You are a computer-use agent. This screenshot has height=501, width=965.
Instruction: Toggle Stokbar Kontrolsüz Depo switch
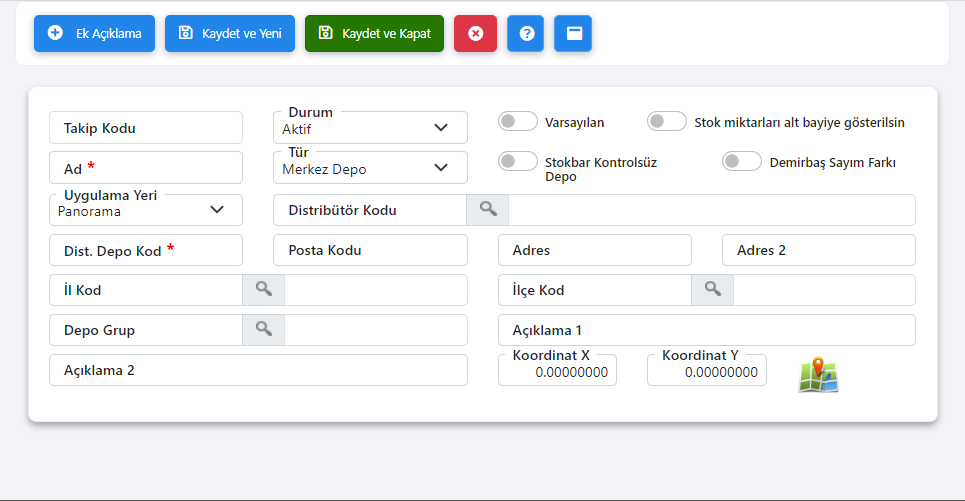click(x=518, y=161)
